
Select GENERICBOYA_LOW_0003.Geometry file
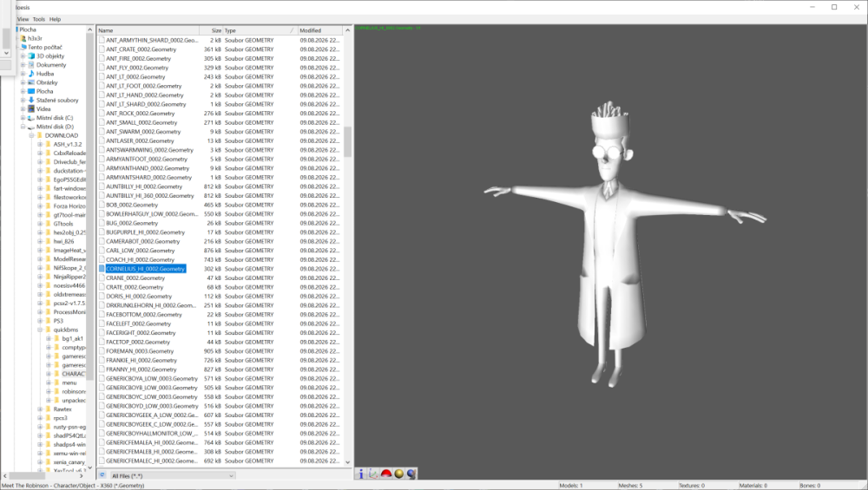[152, 379]
